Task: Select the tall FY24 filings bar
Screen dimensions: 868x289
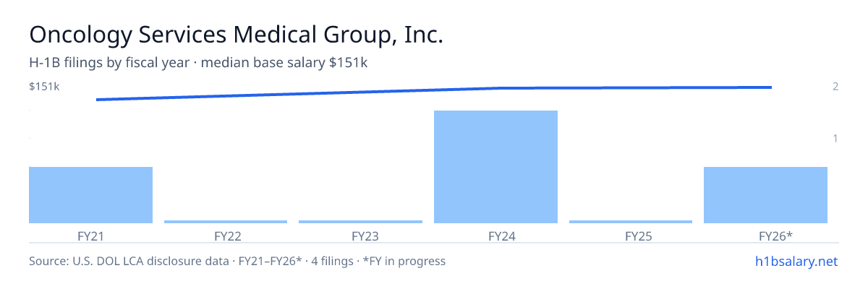Action: point(495,167)
